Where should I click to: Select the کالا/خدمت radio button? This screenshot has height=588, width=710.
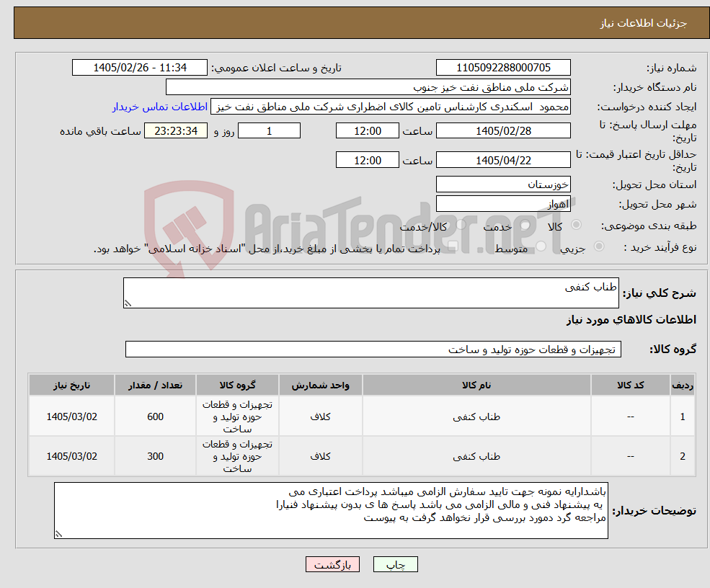coord(461,225)
